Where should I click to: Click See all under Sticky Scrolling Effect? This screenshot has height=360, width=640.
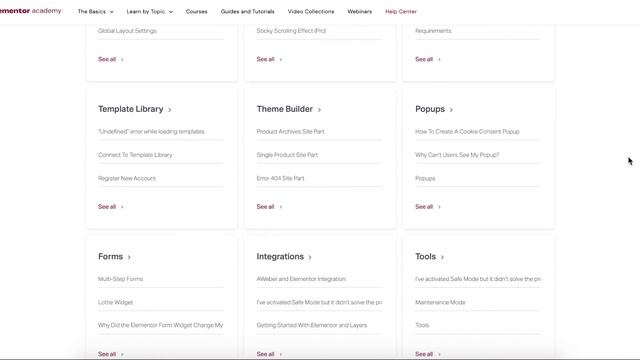click(269, 59)
